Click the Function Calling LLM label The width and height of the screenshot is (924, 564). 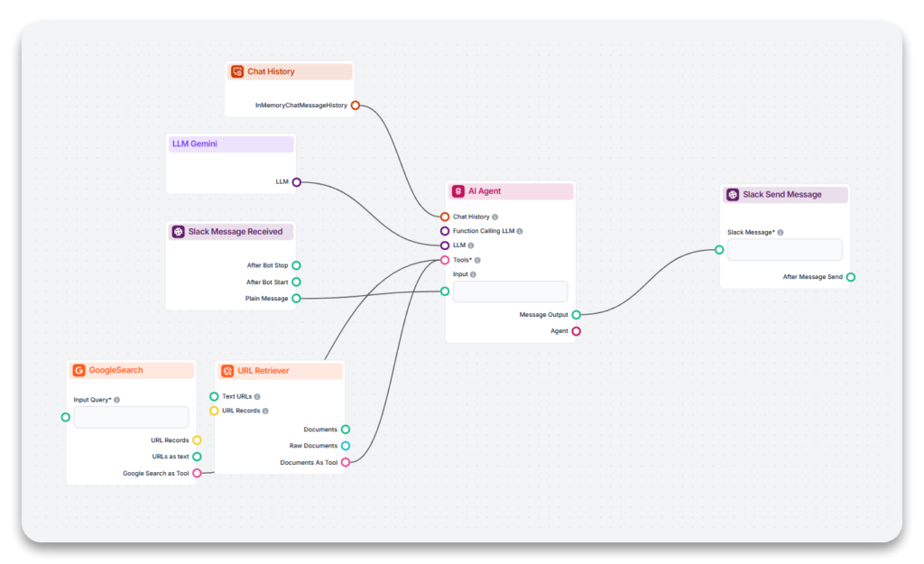click(x=484, y=231)
